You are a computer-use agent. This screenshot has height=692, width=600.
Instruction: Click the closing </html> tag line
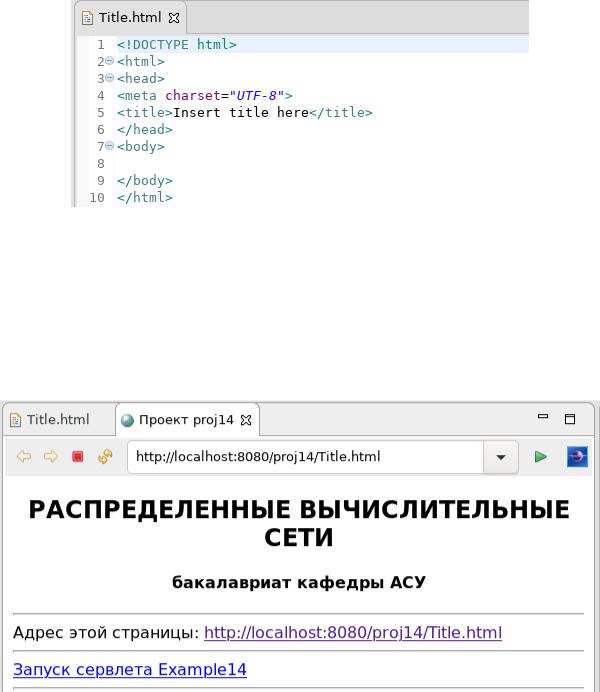(x=145, y=197)
